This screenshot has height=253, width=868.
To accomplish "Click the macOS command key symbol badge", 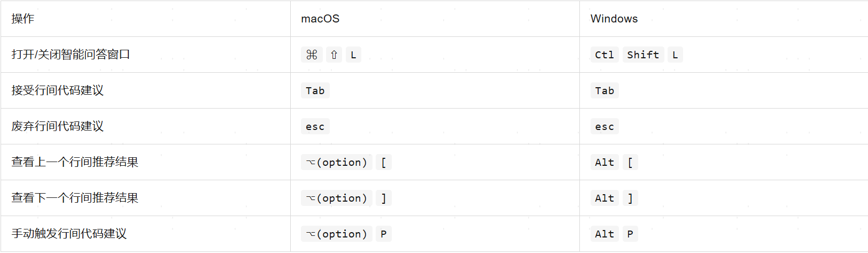I will pyautogui.click(x=312, y=55).
